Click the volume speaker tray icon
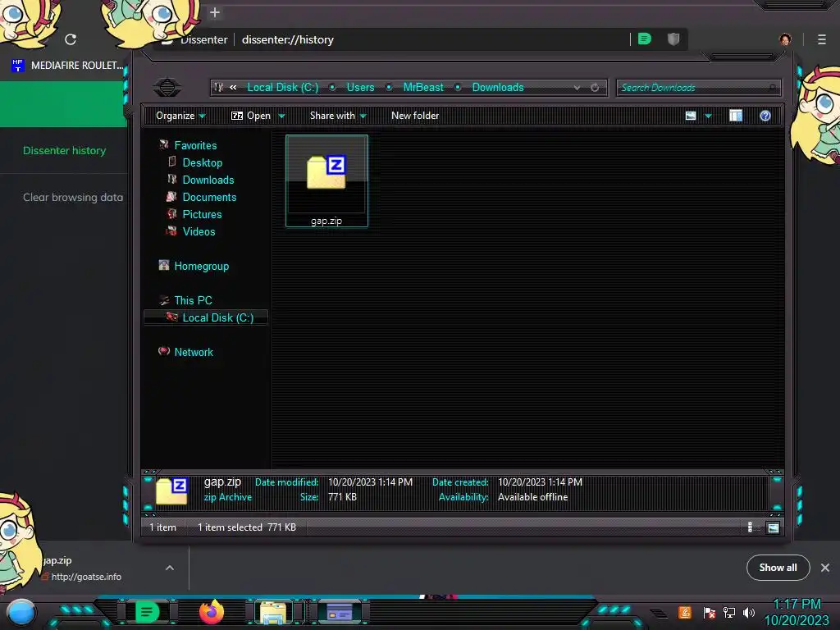This screenshot has width=840, height=630. click(x=749, y=612)
